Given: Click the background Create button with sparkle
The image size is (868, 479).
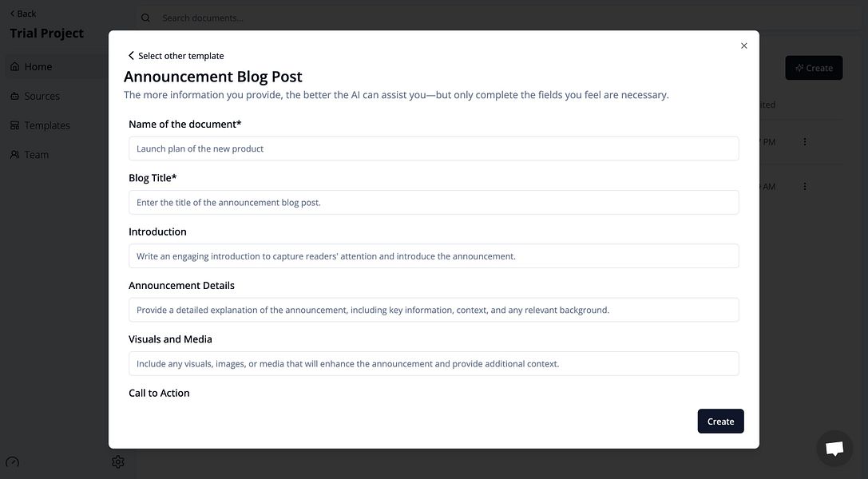Looking at the screenshot, I should pos(814,68).
